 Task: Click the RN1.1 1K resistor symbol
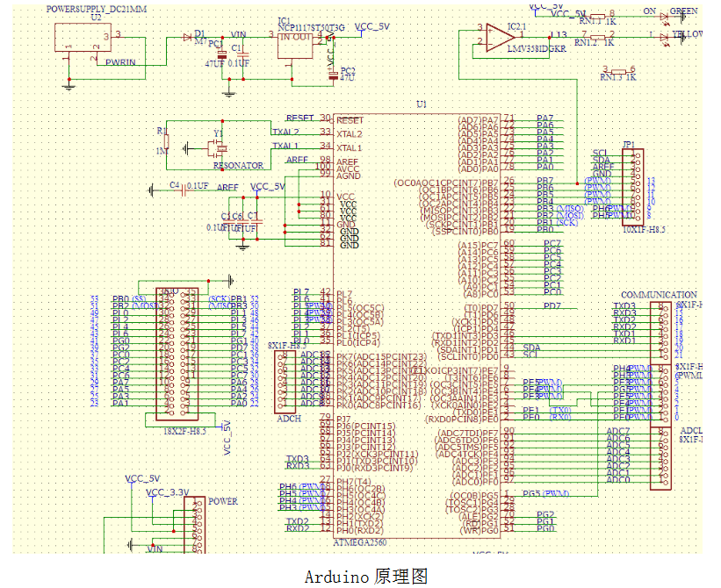click(x=597, y=16)
